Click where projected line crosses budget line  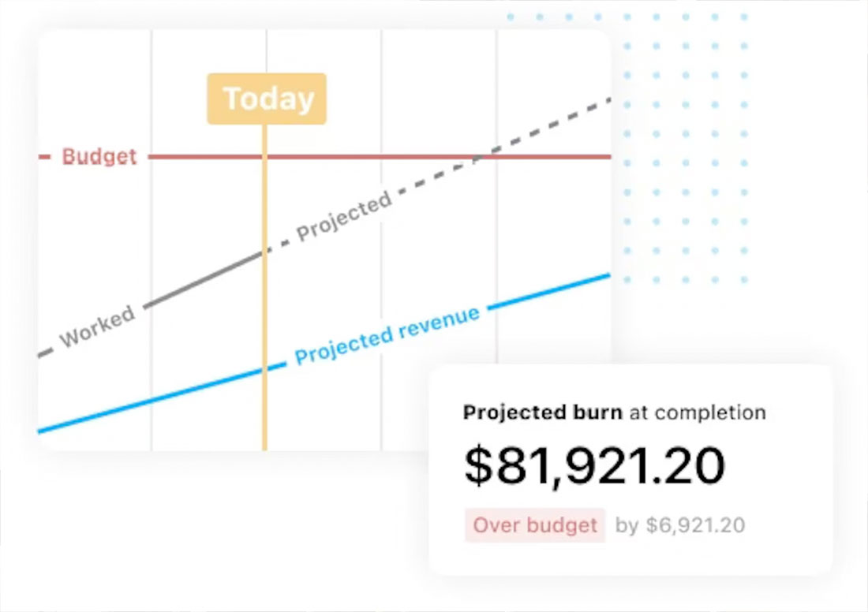point(478,157)
